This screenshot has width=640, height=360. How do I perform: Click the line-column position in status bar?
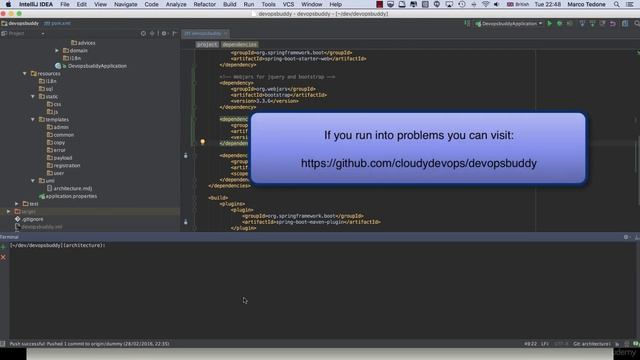tap(531, 344)
